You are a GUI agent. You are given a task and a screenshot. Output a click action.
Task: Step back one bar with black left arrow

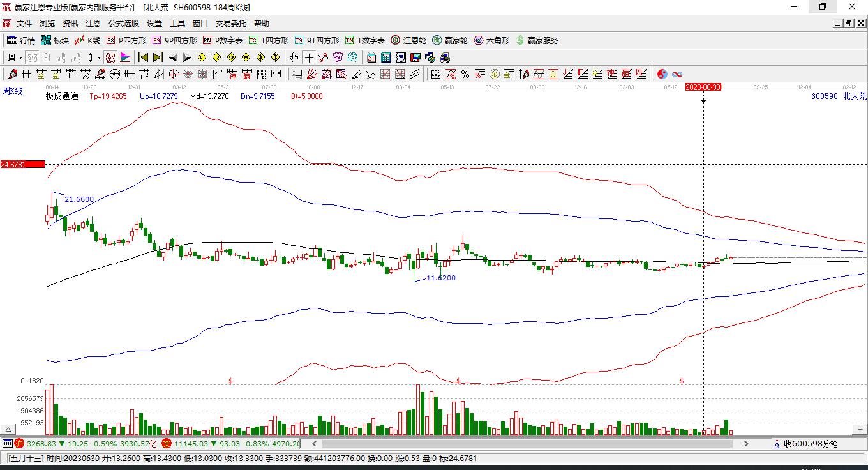[x=172, y=57]
